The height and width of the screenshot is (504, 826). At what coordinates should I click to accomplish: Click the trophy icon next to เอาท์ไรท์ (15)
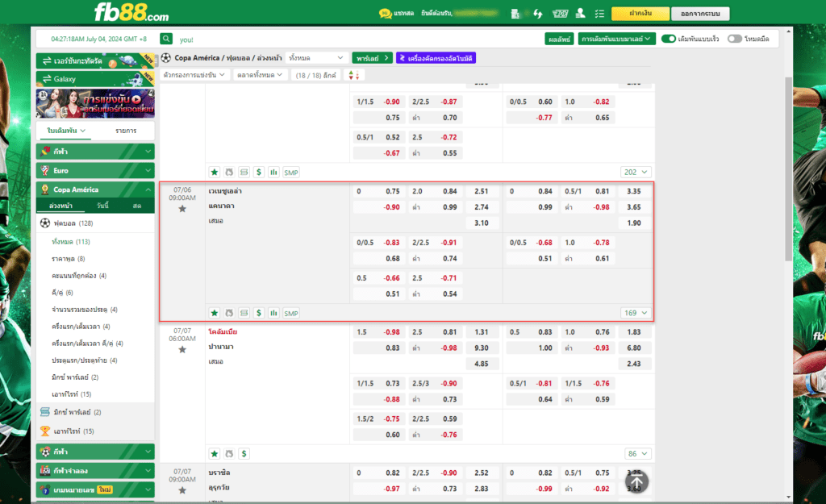(x=45, y=431)
